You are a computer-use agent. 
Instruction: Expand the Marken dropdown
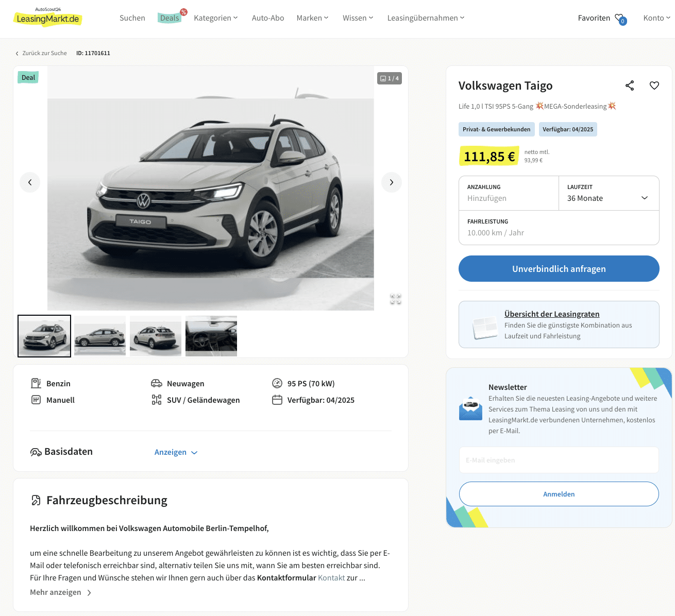[313, 18]
